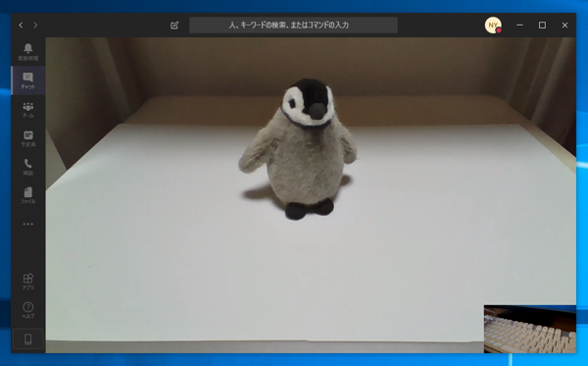Go forward with the right arrow

coord(35,26)
